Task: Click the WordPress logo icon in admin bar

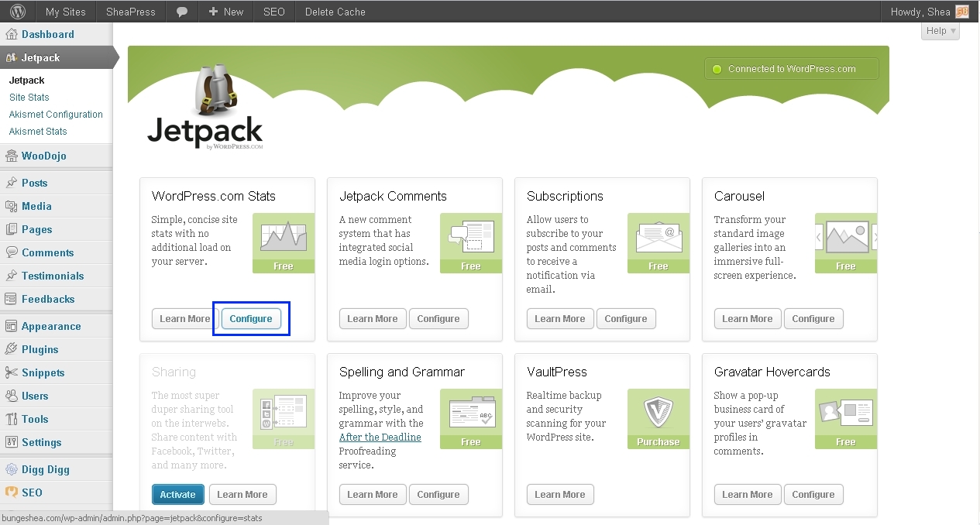Action: coord(18,12)
